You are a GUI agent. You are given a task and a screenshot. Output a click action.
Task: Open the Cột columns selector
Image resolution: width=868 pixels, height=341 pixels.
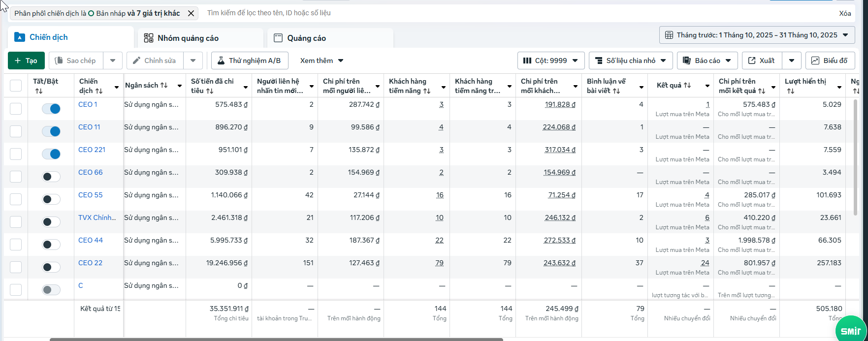(x=550, y=61)
